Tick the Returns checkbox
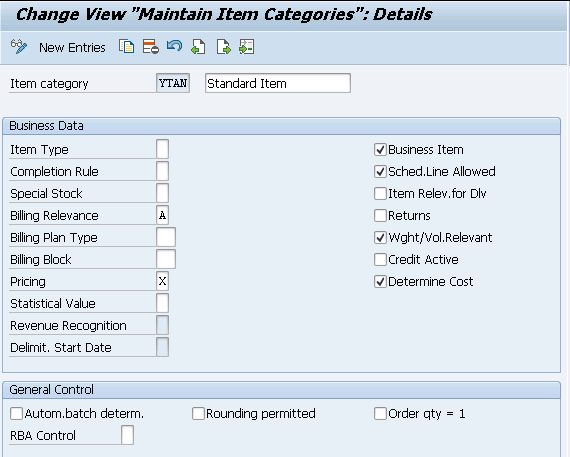Image resolution: width=570 pixels, height=457 pixels. (380, 216)
